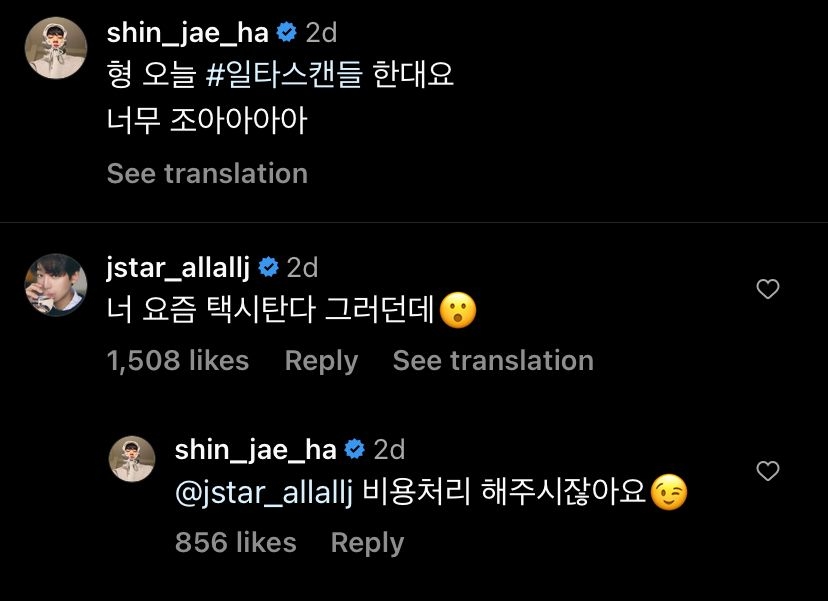This screenshot has width=828, height=601.
Task: Open shin_jae_ha profile picture on top post
Action: click(x=55, y=48)
